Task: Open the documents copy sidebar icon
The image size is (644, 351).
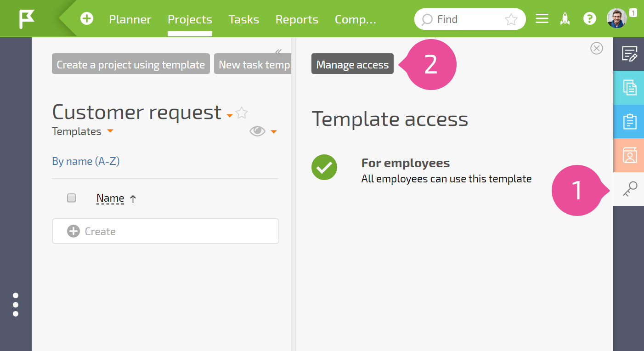Action: click(629, 88)
